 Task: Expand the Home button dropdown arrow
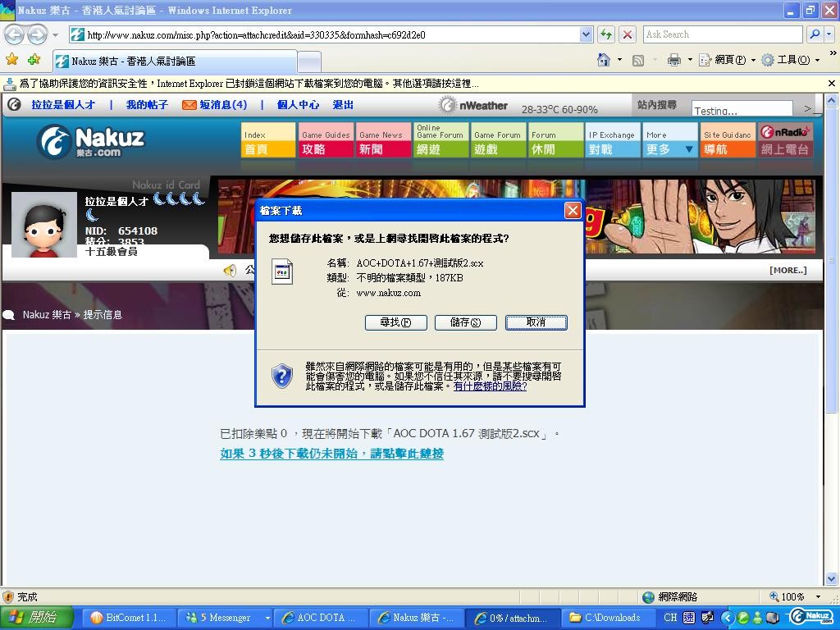tap(619, 59)
